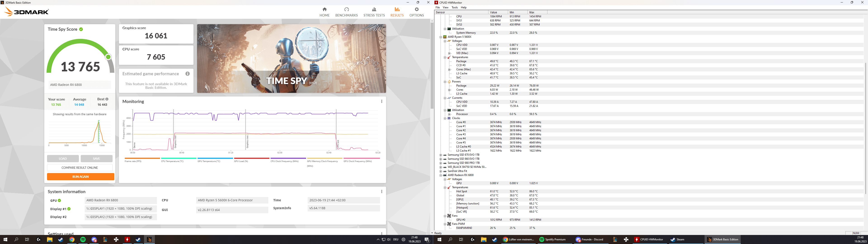Click COMPARE RESULT ONLINE

[x=80, y=167]
